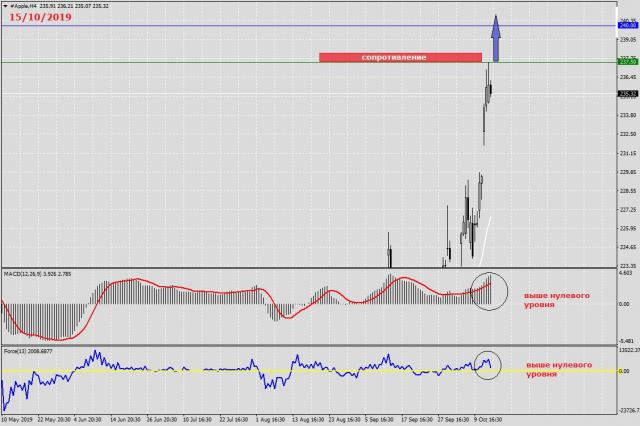The height and width of the screenshot is (426, 640).
Task: Select the red resistance label rectangle
Action: tap(400, 57)
